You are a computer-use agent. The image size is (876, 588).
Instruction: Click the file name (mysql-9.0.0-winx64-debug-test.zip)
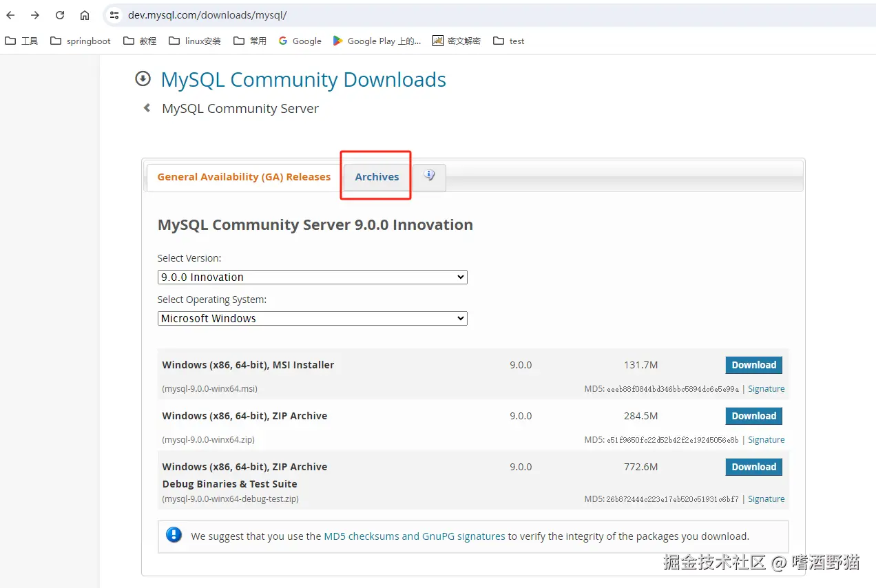coord(231,499)
